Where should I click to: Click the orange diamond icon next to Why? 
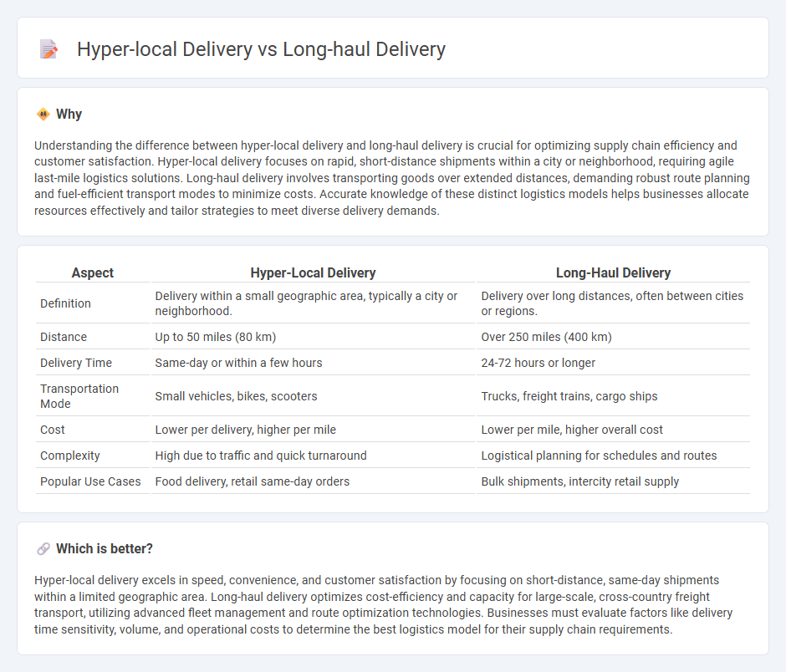click(43, 115)
